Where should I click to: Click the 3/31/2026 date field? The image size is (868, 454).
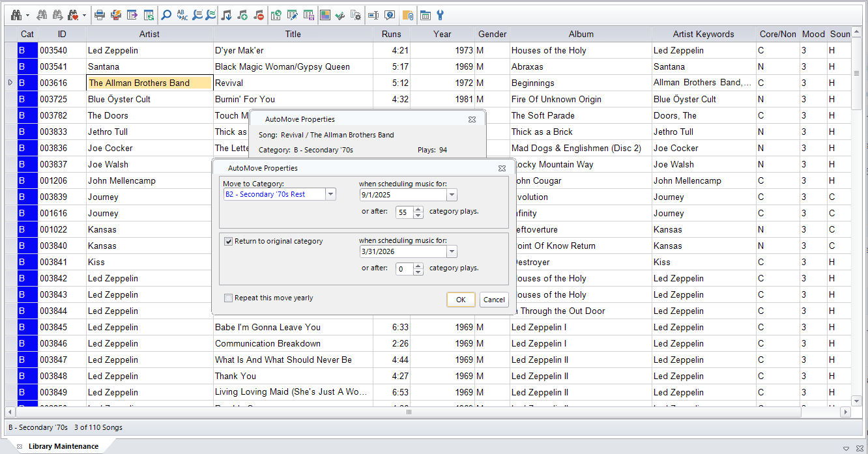click(403, 251)
